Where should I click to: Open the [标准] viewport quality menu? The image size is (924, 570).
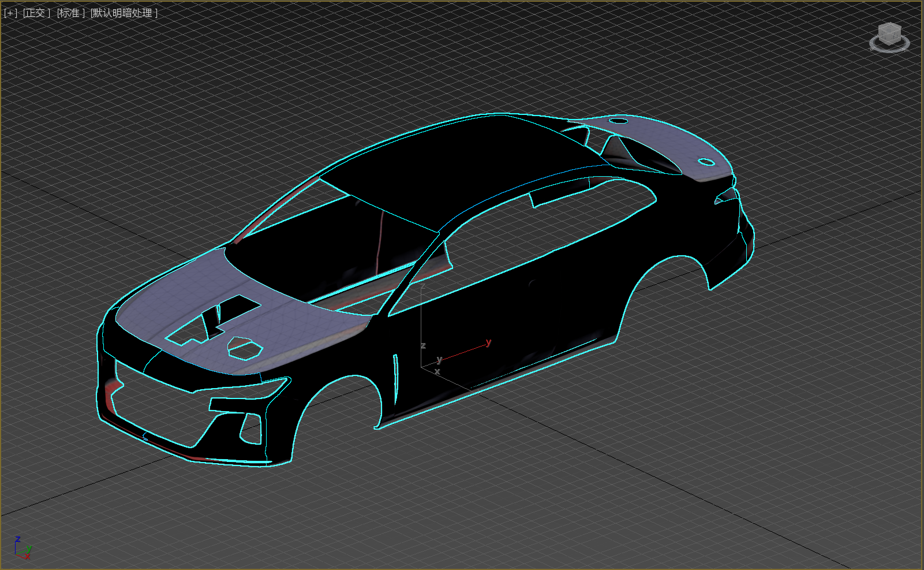pyautogui.click(x=71, y=13)
